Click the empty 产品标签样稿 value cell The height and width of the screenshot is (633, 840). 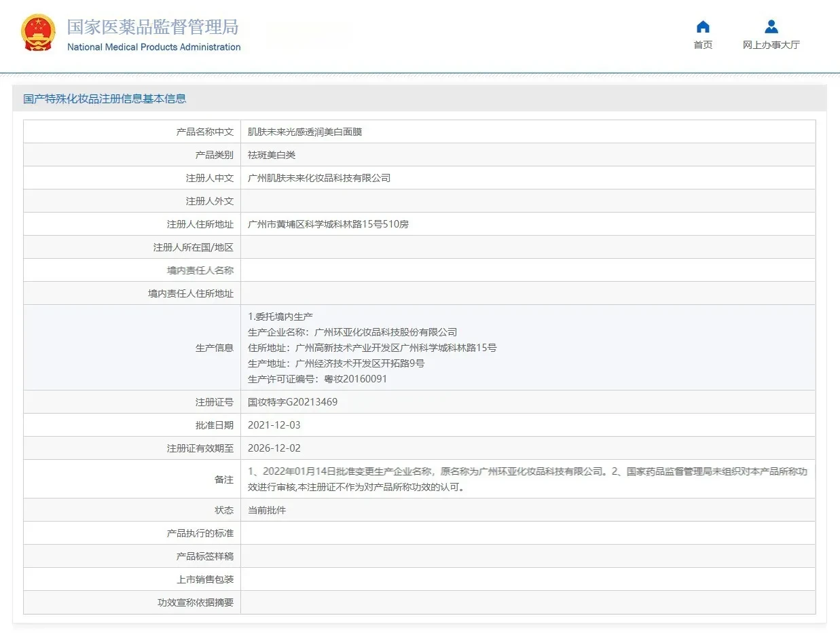point(527,556)
